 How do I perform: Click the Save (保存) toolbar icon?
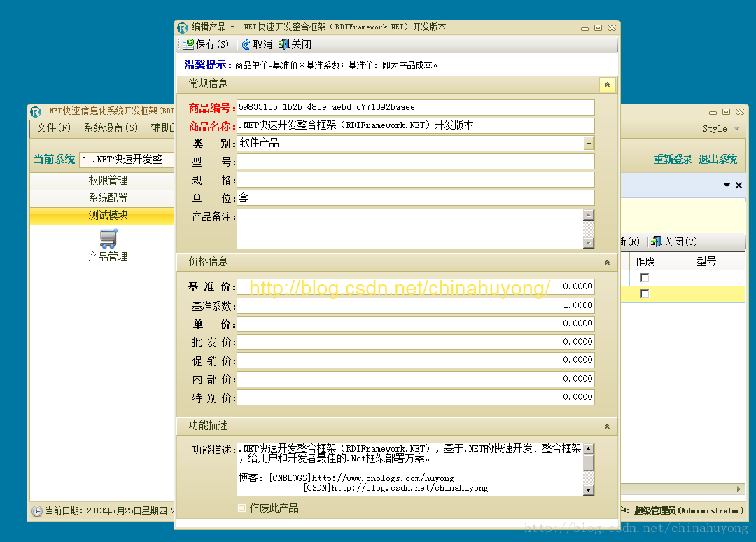[x=188, y=44]
